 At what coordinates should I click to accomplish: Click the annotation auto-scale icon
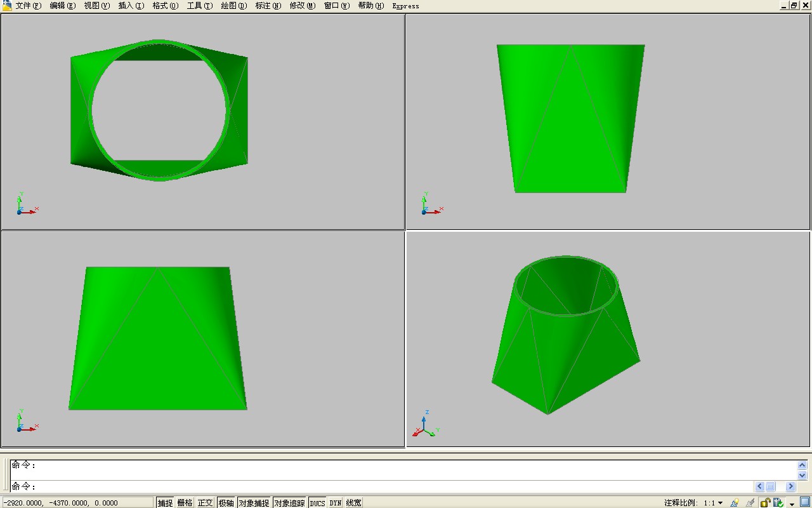point(750,503)
